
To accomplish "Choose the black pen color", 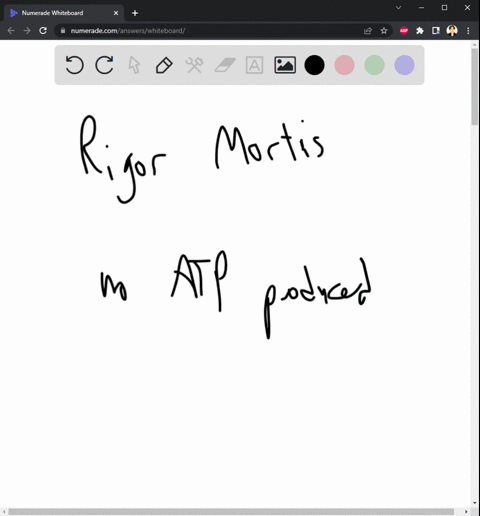I will coord(314,65).
